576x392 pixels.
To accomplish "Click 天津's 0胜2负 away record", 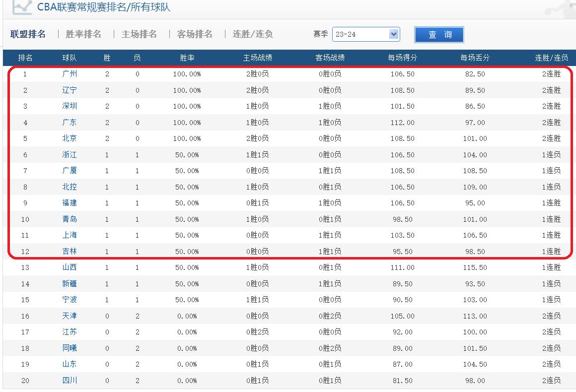I will tap(330, 316).
